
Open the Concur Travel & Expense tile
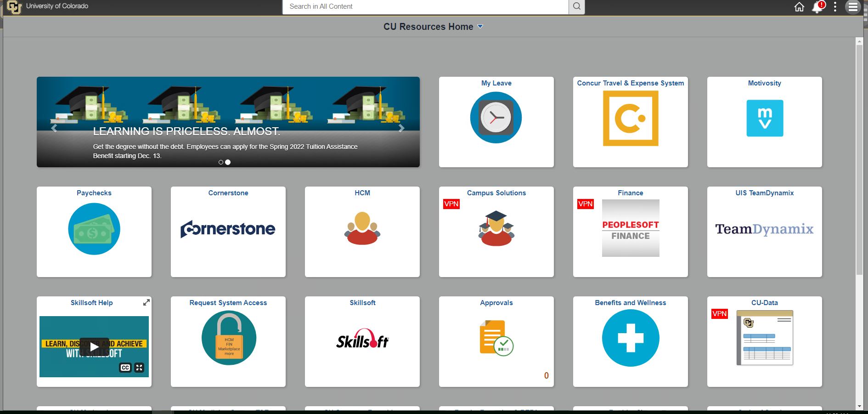point(630,118)
